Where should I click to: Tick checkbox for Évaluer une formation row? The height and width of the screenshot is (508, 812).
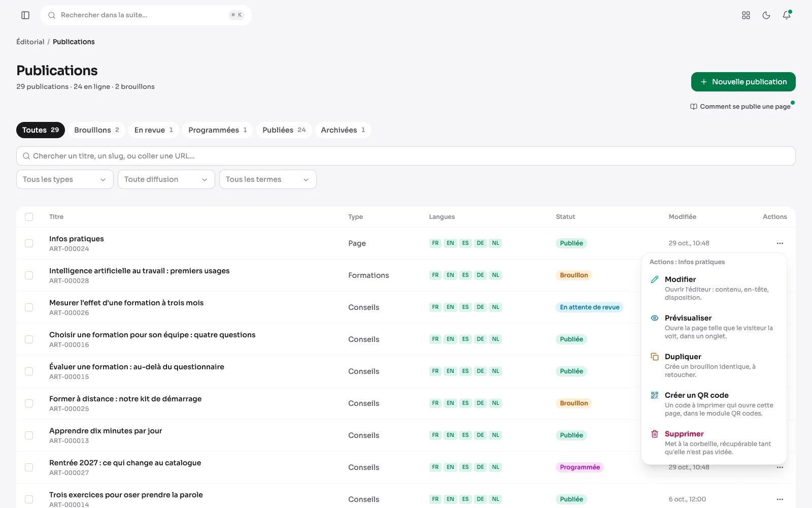coord(29,371)
